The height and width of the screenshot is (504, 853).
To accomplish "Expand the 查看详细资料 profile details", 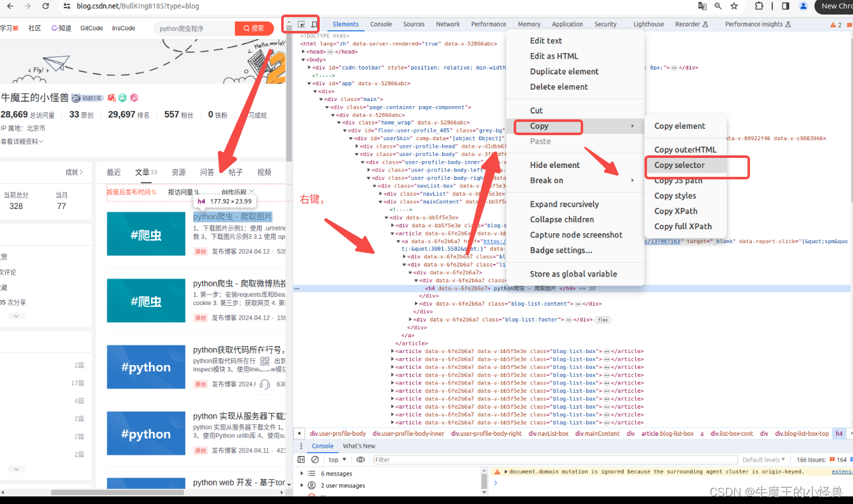I will 22,141.
